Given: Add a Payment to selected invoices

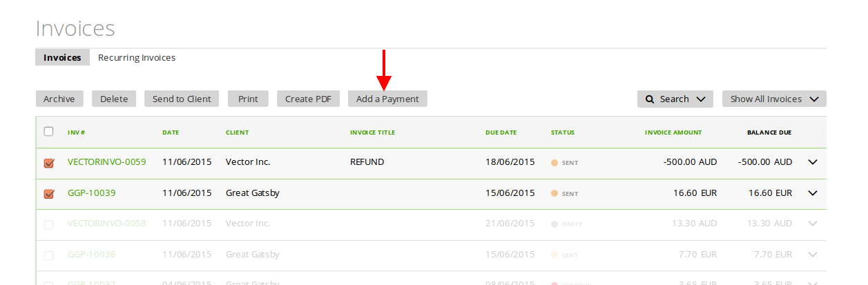Looking at the screenshot, I should pos(387,99).
